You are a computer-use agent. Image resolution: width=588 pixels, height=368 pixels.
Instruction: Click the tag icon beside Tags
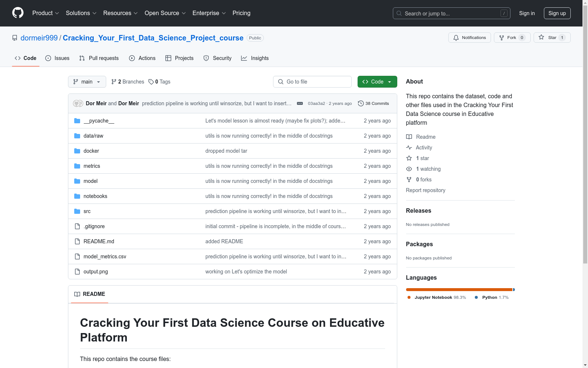click(x=151, y=82)
